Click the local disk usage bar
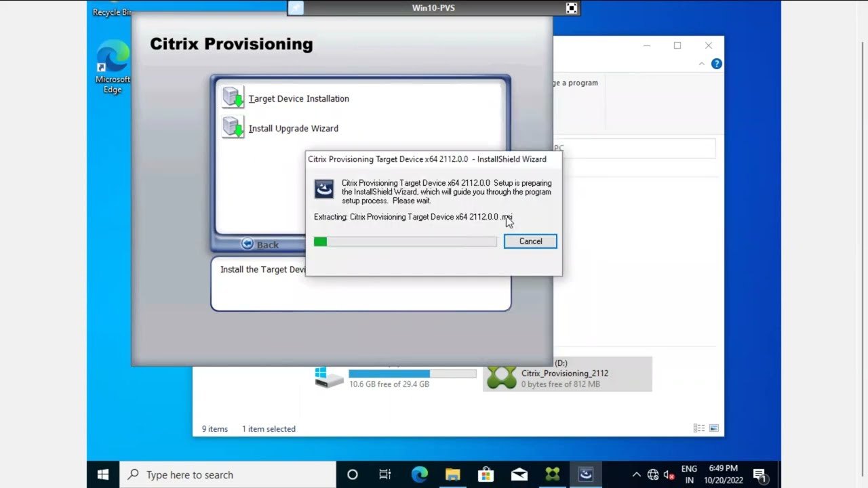This screenshot has width=868, height=488. pyautogui.click(x=412, y=373)
